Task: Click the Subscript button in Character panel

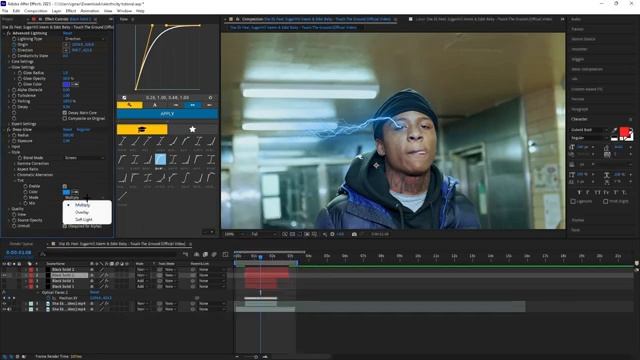Action: click(x=624, y=192)
